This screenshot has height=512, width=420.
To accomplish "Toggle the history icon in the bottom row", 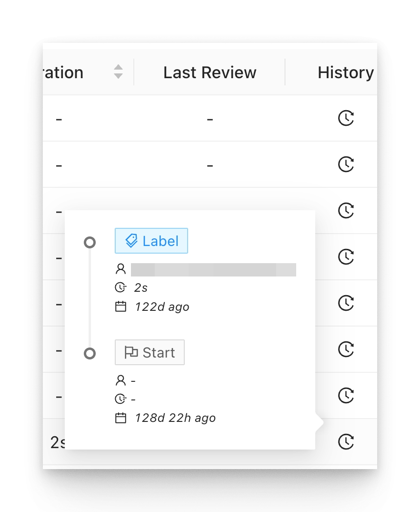I will pos(346,442).
